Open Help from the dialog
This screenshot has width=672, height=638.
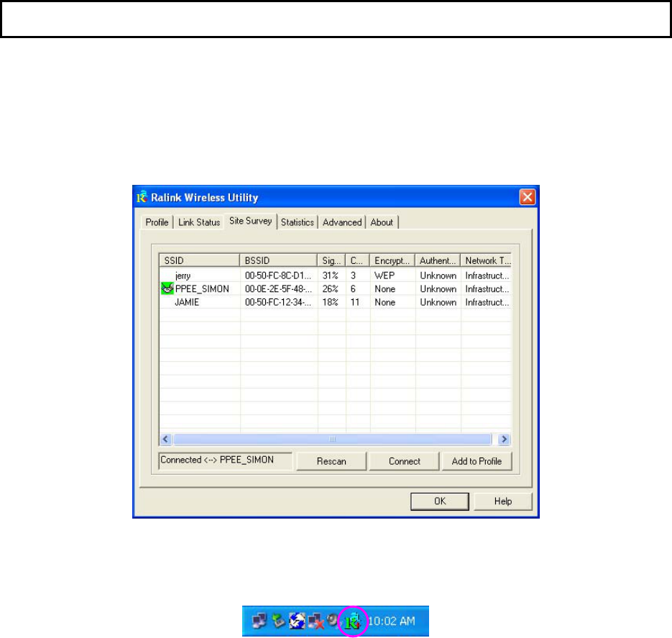coord(503,501)
